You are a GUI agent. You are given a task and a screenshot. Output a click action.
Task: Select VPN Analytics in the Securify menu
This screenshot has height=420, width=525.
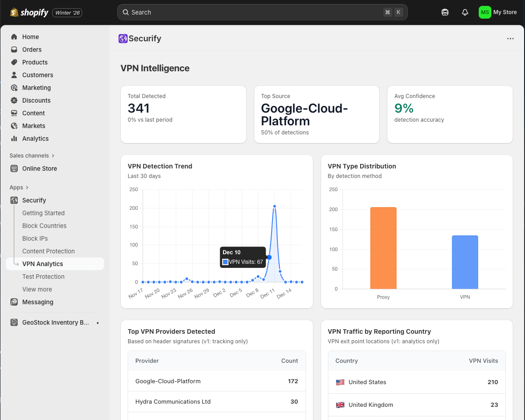43,264
